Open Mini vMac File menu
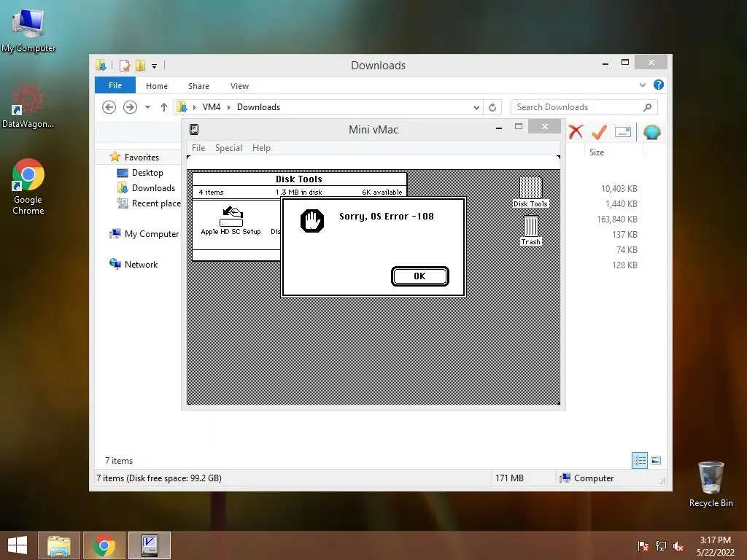Image resolution: width=747 pixels, height=560 pixels. 198,148
